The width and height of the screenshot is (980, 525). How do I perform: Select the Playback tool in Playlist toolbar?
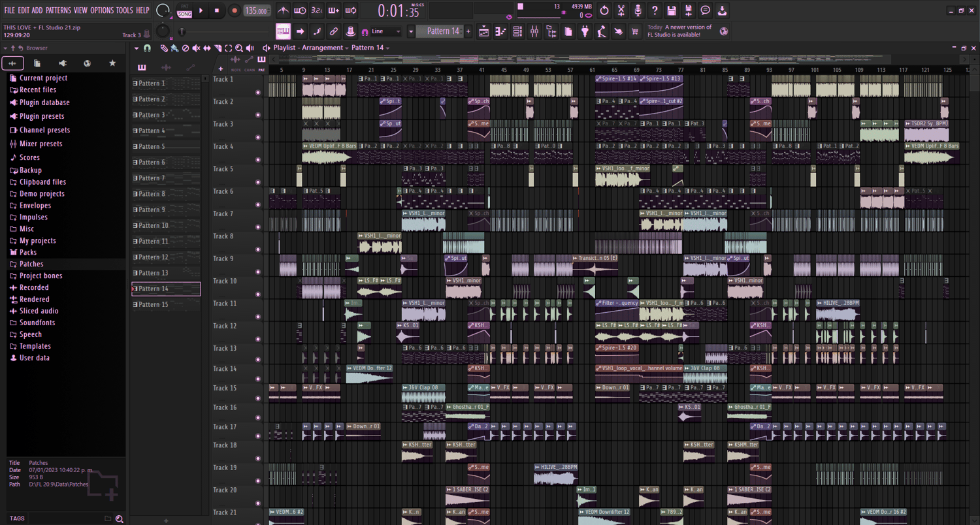point(250,48)
